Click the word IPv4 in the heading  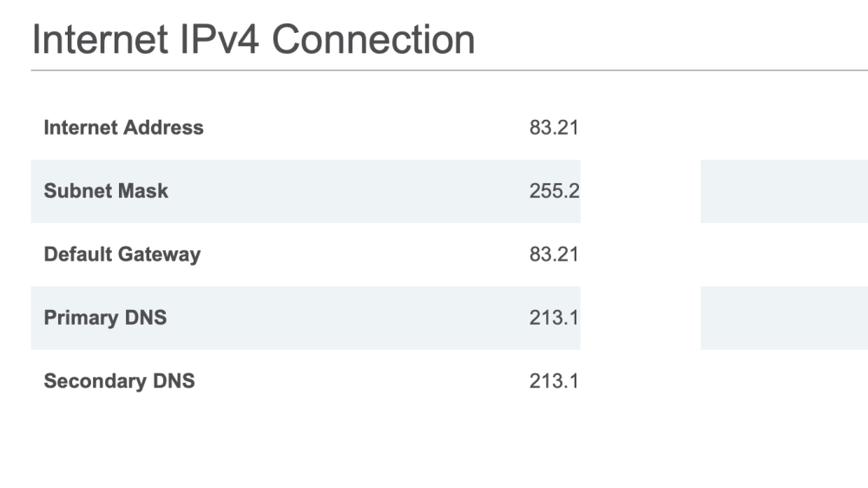(220, 40)
